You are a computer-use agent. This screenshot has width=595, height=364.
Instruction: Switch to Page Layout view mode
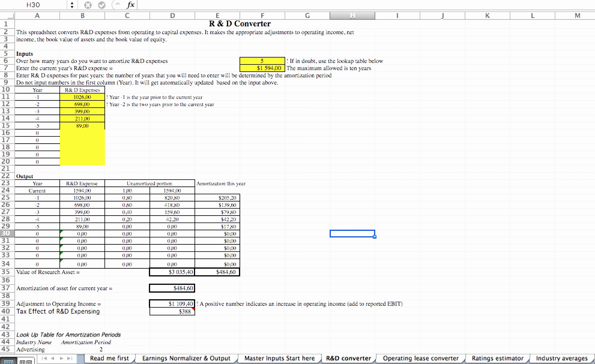coord(26,362)
